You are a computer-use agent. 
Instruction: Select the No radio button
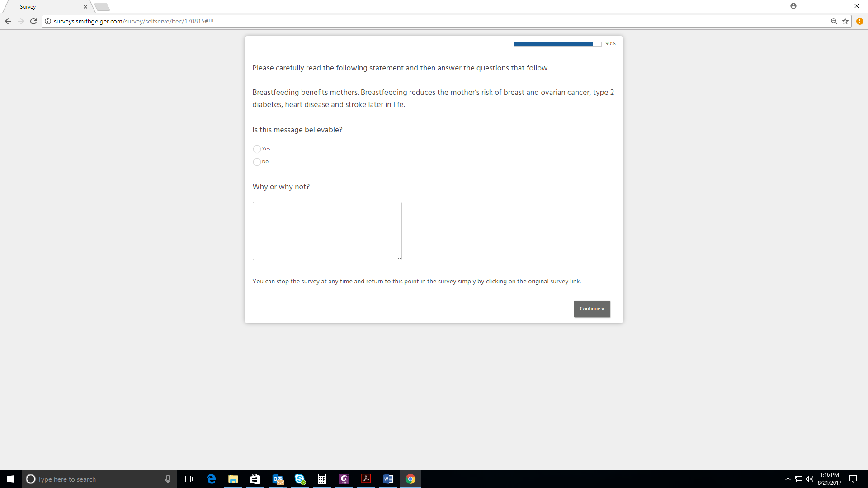tap(257, 162)
